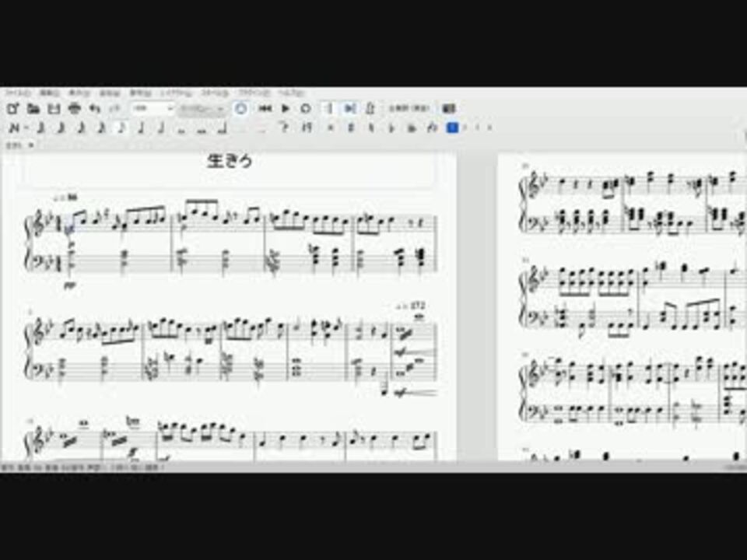Screen dimensions: 747x560
Task: Select the pp dynamic marking
Action: click(69, 285)
